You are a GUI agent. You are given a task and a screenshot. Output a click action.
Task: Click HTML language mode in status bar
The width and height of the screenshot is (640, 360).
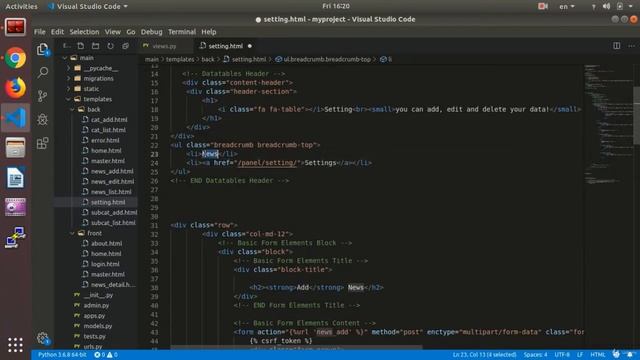[x=598, y=355]
